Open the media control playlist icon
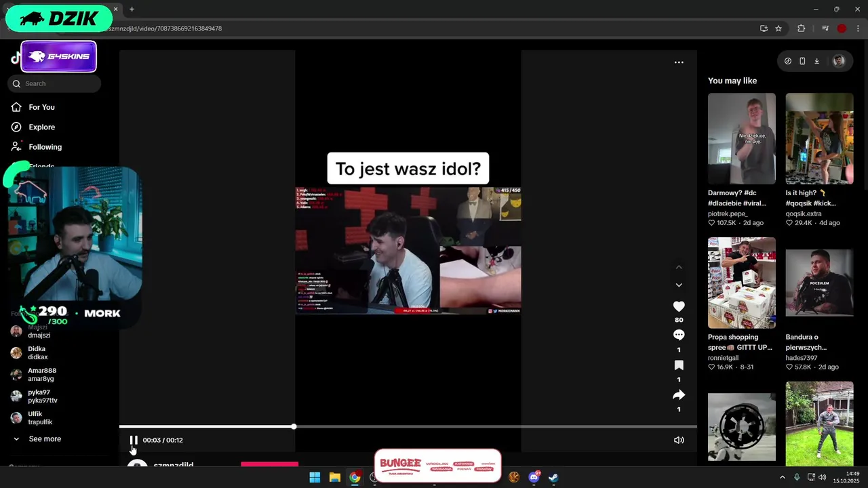868x488 pixels. pyautogui.click(x=825, y=28)
